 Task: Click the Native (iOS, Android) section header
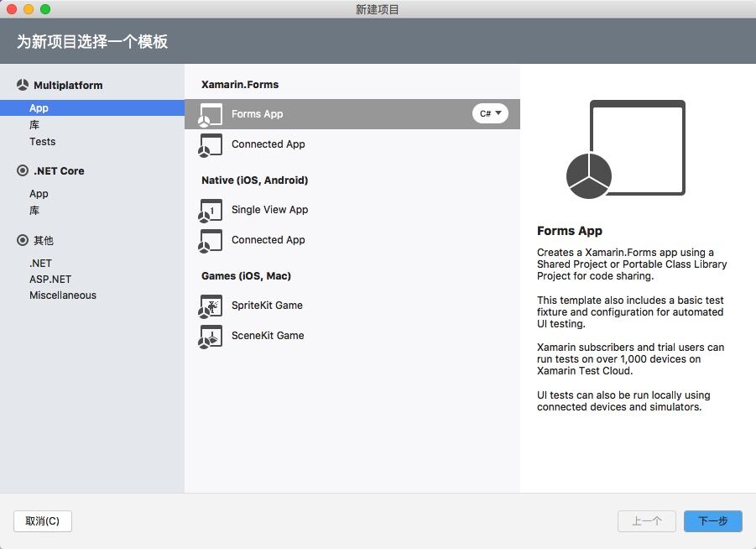click(254, 180)
